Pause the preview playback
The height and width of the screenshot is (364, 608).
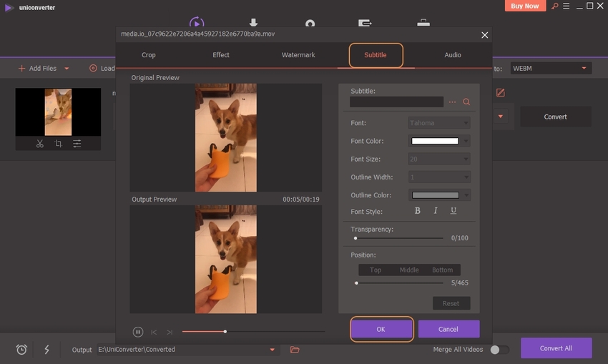tap(138, 332)
